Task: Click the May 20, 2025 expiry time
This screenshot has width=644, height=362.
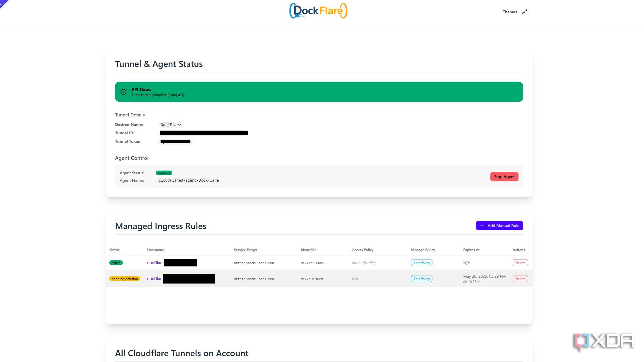Action: 484,276
